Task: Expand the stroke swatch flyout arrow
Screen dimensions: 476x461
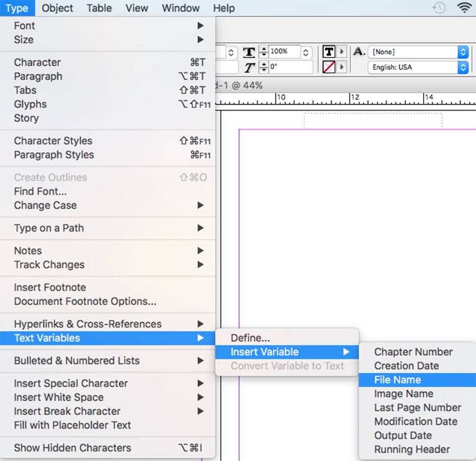Action: point(342,67)
